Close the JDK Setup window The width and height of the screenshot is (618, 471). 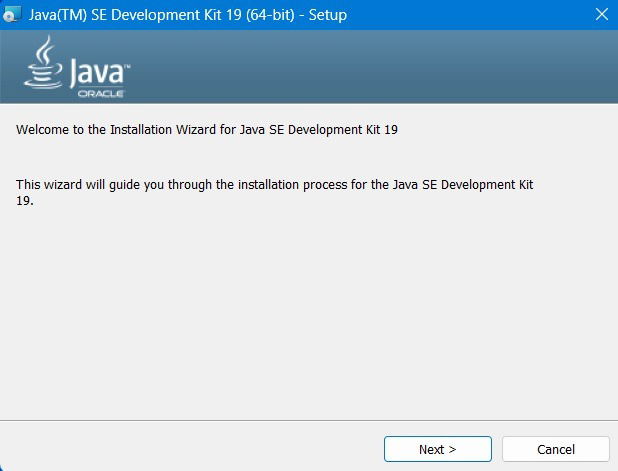click(601, 15)
